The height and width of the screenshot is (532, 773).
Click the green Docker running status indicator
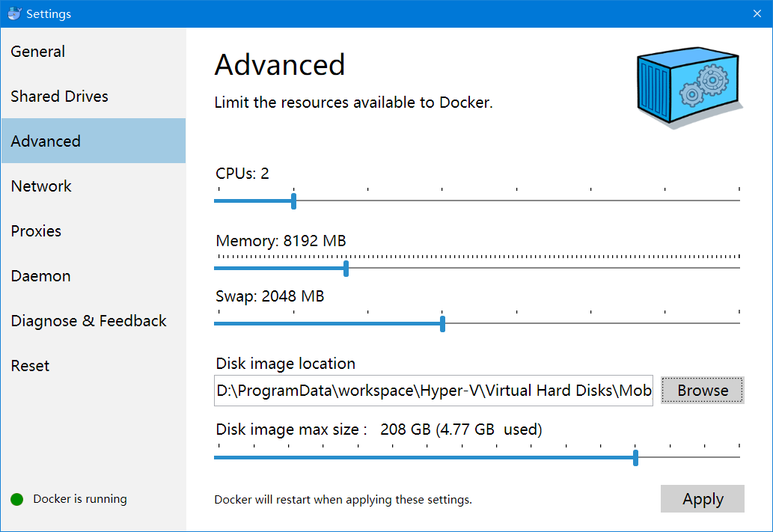[x=16, y=500]
